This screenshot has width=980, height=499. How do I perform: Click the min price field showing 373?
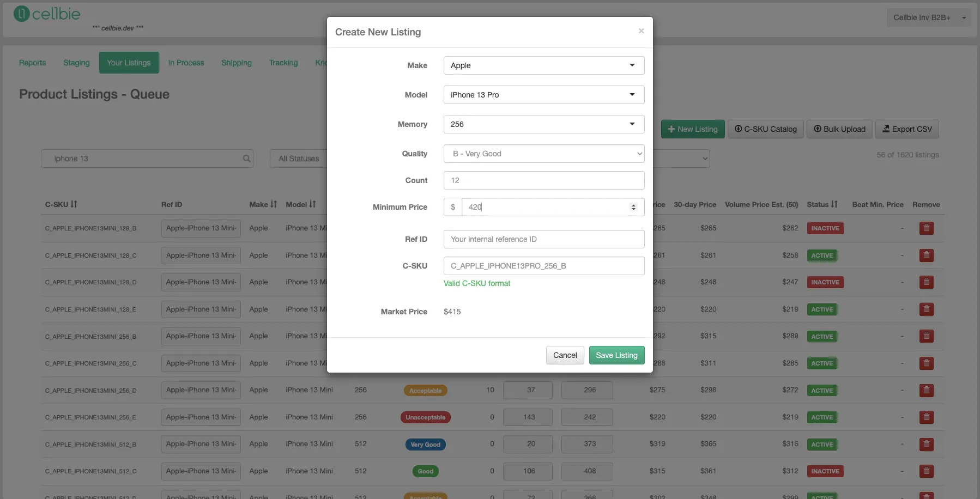[x=587, y=444]
